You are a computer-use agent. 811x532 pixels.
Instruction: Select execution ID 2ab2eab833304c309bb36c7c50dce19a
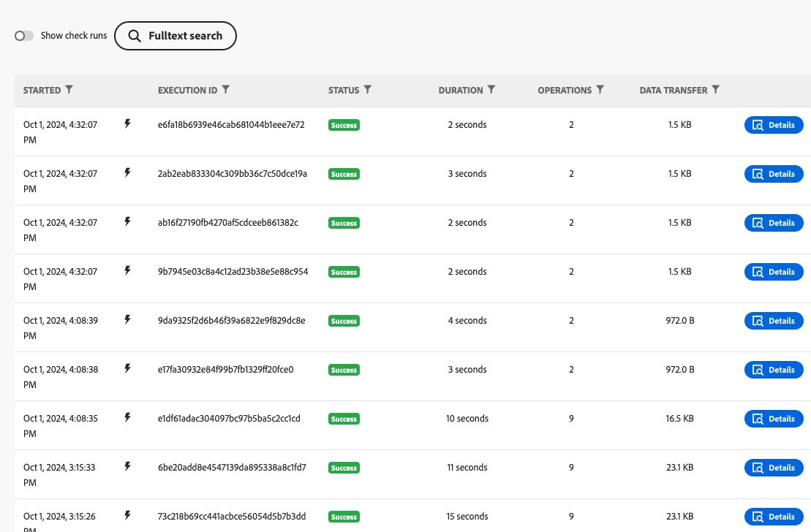(233, 174)
